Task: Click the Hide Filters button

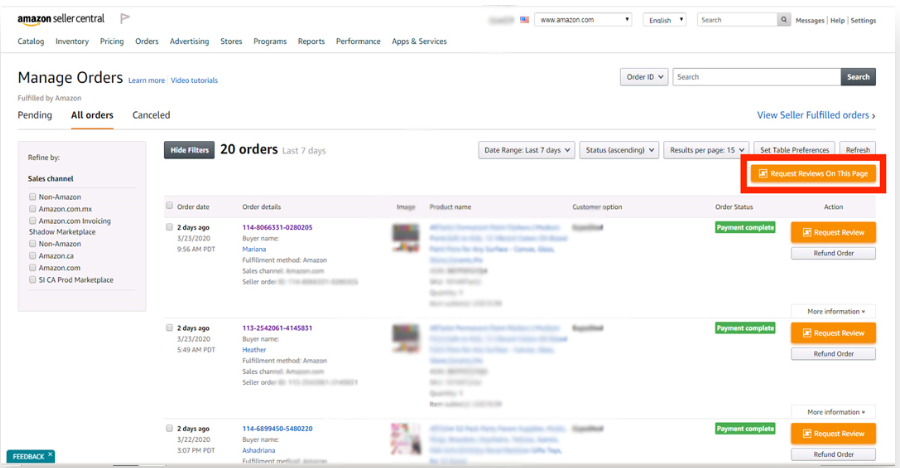Action: [189, 150]
